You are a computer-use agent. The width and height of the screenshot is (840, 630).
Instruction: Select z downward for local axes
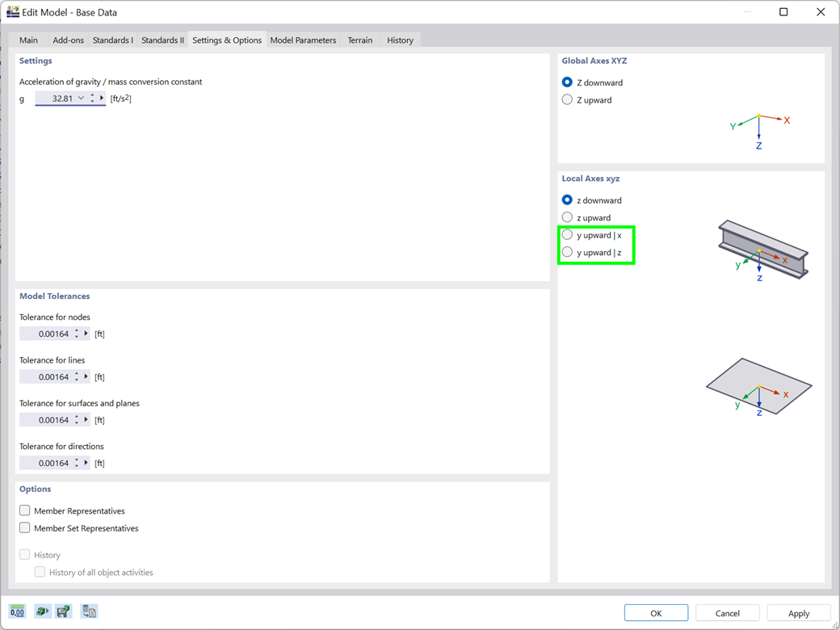(567, 200)
